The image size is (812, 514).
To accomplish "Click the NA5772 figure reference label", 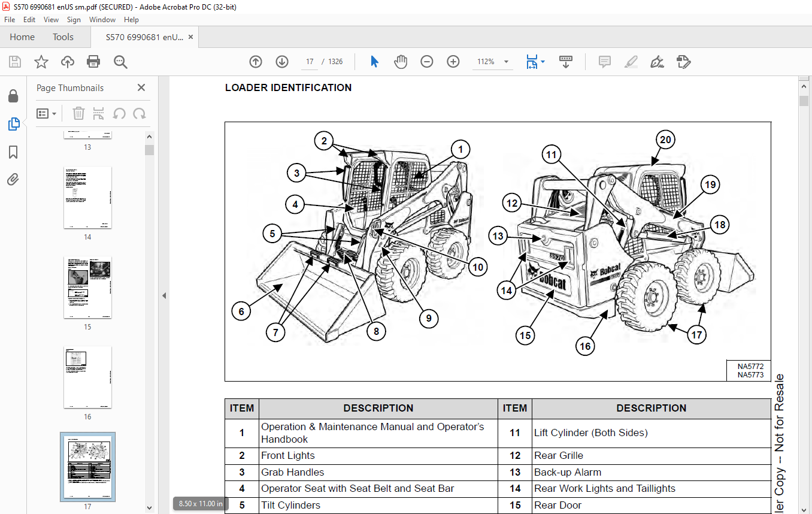I will click(x=750, y=365).
